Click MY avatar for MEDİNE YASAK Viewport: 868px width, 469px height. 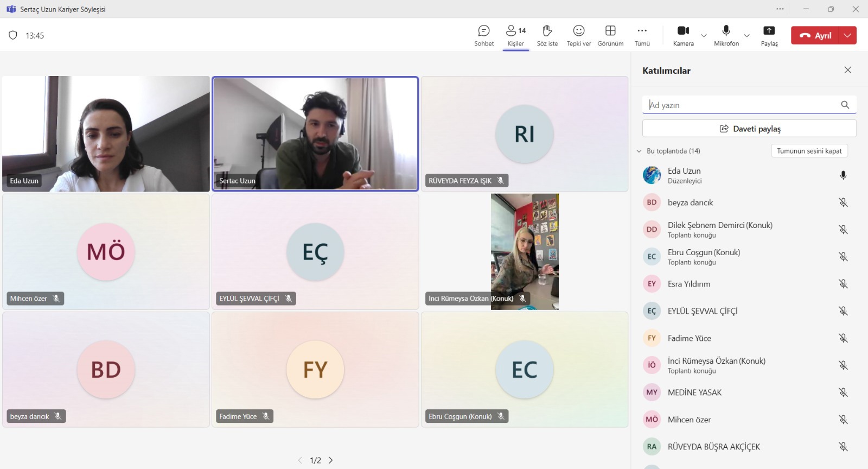(652, 392)
